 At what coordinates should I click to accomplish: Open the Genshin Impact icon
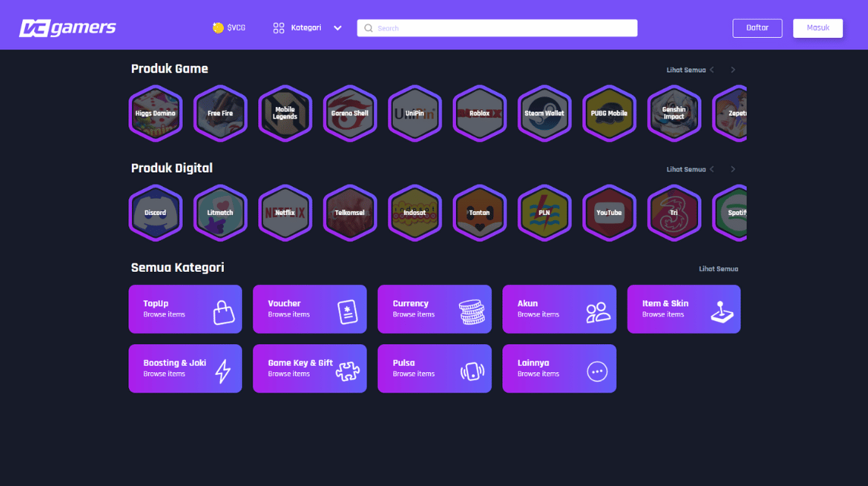674,114
